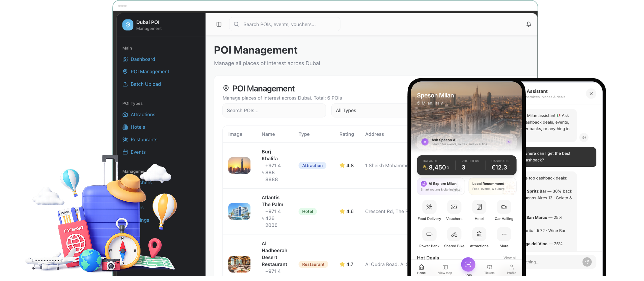The image size is (644, 281).
Task: Click the Search POIs filter field
Action: 274,110
